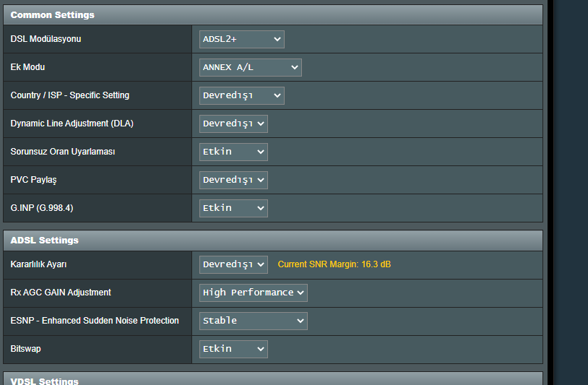Expand the Sorunsuz Oran Uyarlaması dropdown
588x385 pixels.
click(x=233, y=152)
